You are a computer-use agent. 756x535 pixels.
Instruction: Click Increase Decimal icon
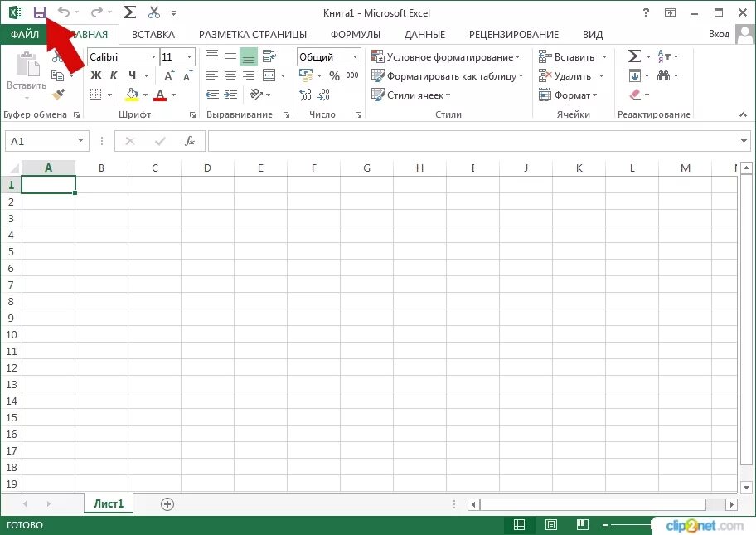pyautogui.click(x=306, y=94)
